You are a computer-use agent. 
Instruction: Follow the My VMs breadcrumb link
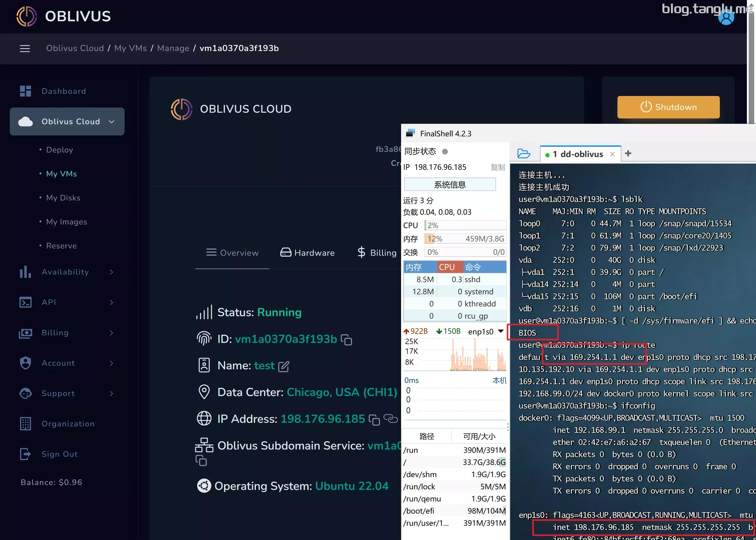pyautogui.click(x=130, y=48)
